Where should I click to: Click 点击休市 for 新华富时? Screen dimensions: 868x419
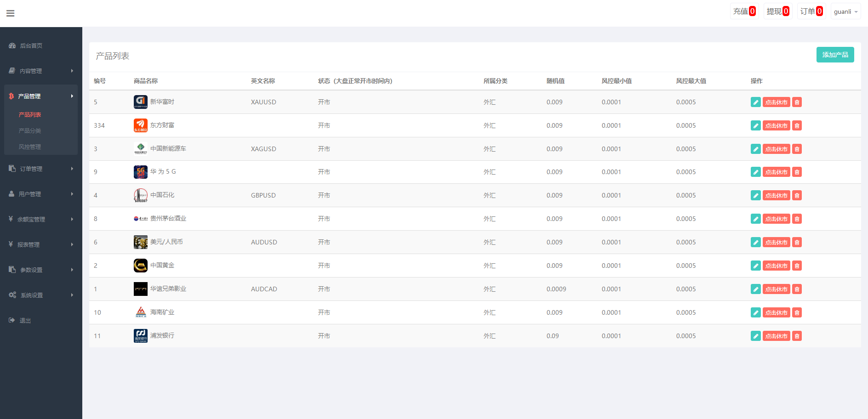(776, 102)
